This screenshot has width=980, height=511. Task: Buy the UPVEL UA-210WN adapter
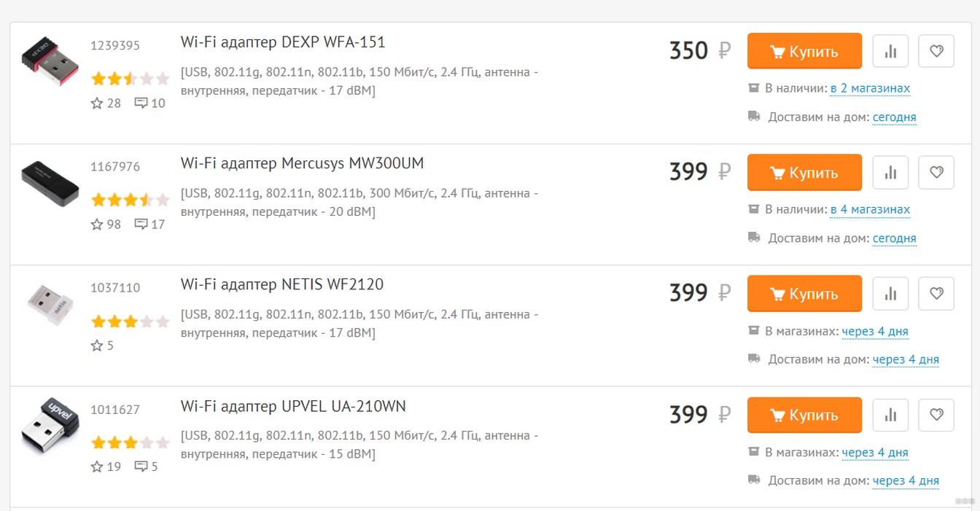[x=804, y=415]
